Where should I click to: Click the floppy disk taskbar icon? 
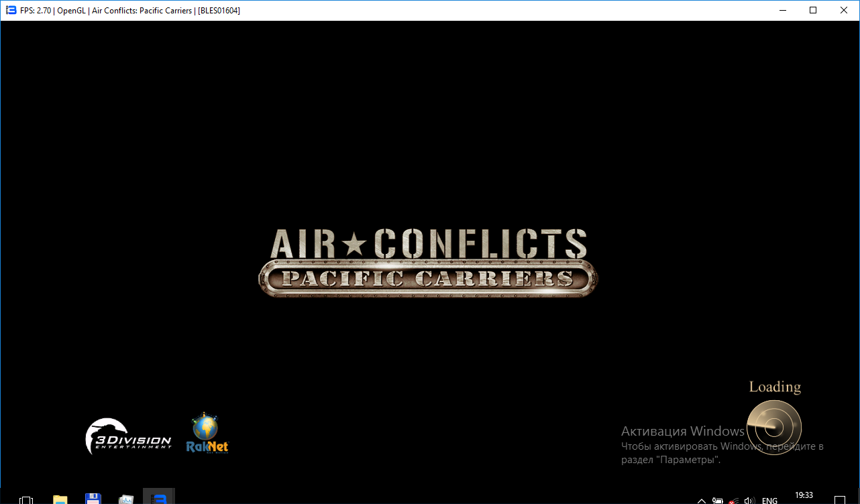click(93, 499)
